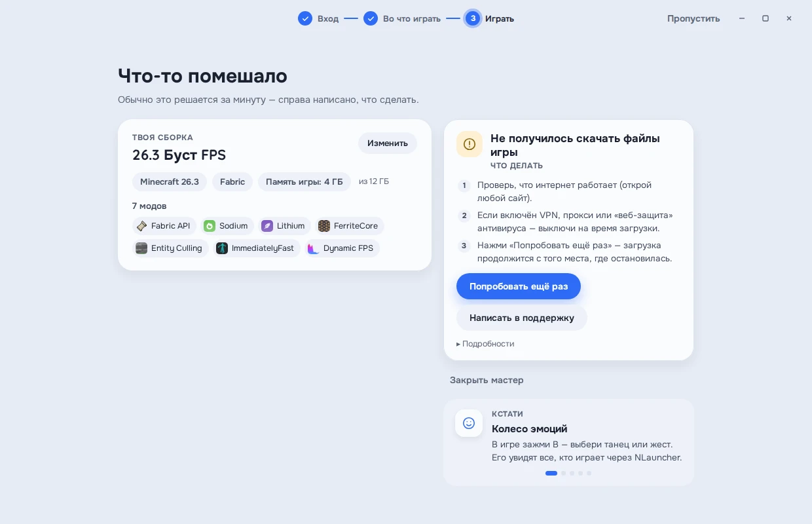Click the ТВОЯ СБОРКА label
Viewport: 812px width, 524px height.
(162, 138)
